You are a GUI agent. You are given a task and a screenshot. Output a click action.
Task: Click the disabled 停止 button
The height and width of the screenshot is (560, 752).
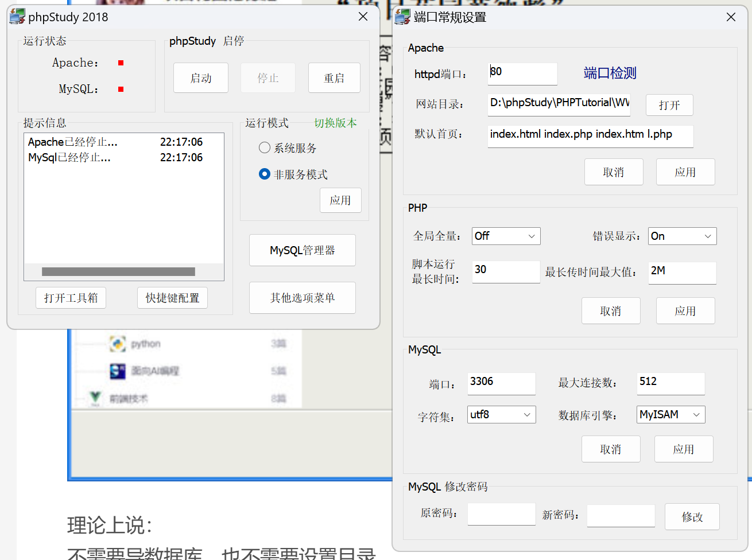[268, 78]
